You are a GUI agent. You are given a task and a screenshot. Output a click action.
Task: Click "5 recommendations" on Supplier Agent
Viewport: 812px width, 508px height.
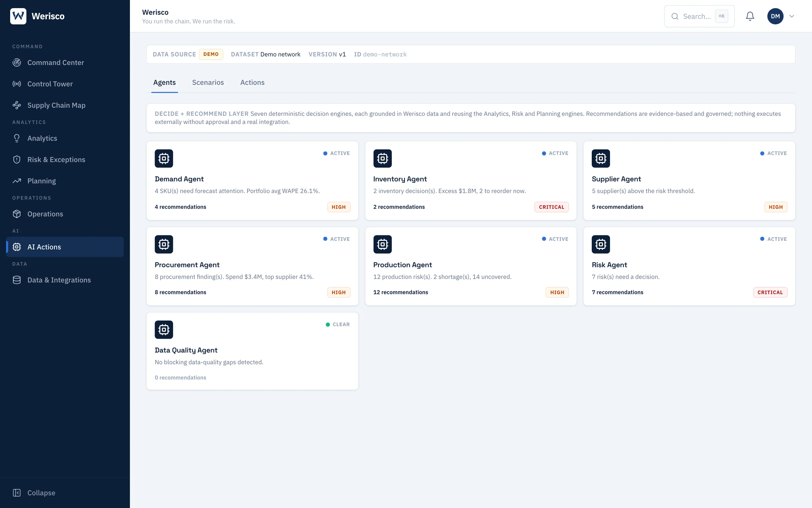pos(617,207)
